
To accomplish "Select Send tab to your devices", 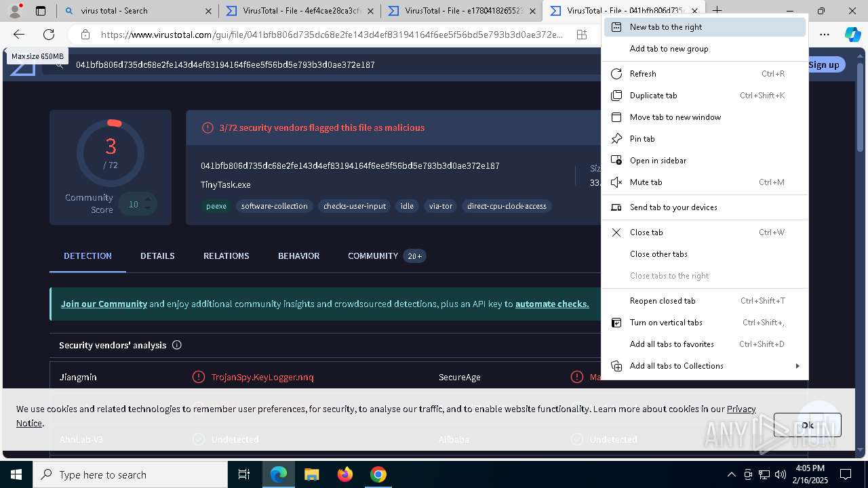I will click(705, 207).
